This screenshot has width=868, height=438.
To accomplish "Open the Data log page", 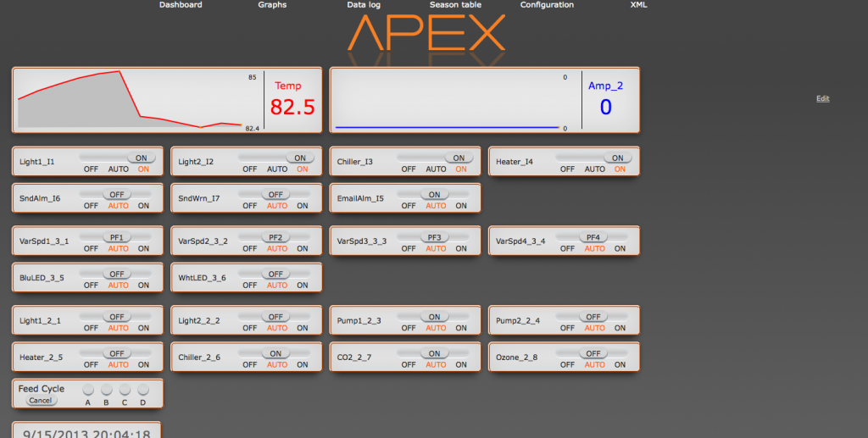I will pyautogui.click(x=364, y=5).
